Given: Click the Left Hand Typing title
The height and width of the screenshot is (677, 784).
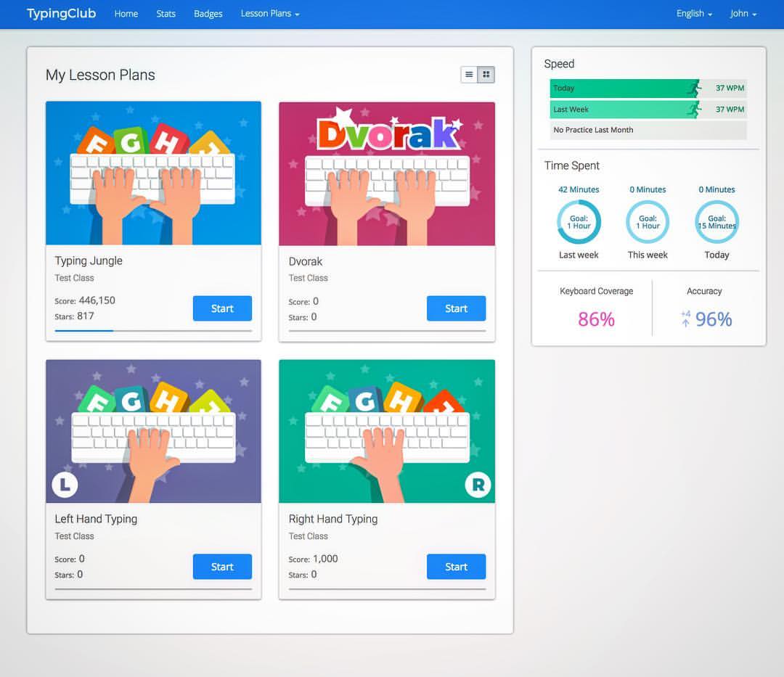Looking at the screenshot, I should pos(96,519).
